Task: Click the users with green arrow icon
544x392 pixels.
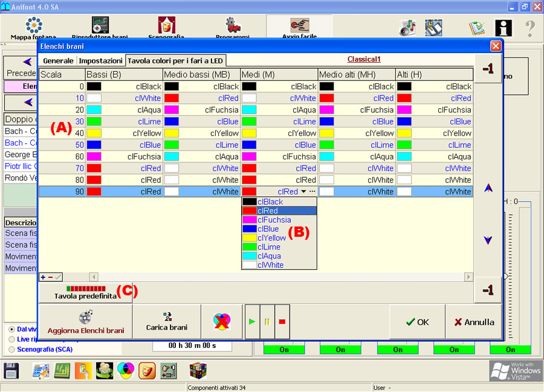Action: click(105, 371)
